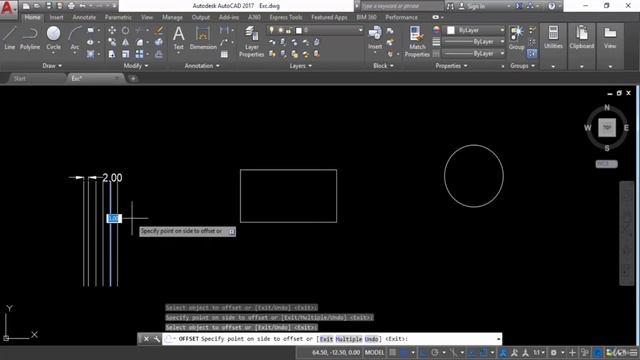Click the Customize wrench icon in command line
Screen dimensions: 640x360
point(156,339)
